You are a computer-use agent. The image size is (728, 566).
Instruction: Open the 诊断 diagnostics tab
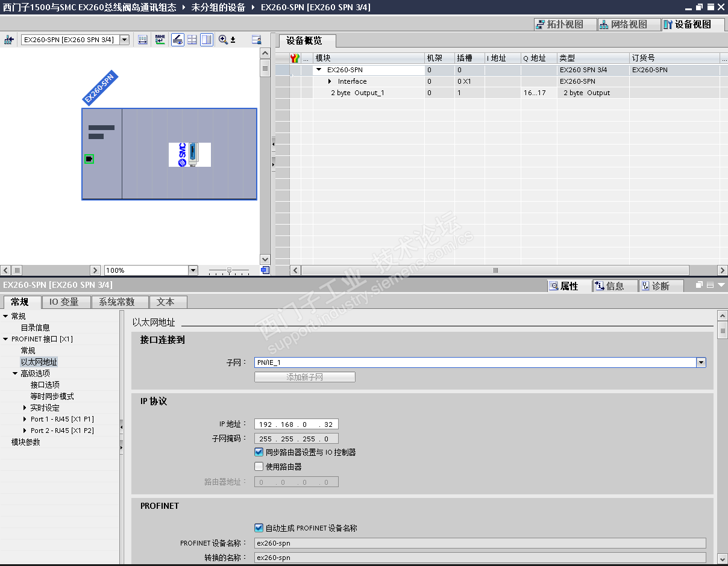tap(661, 286)
